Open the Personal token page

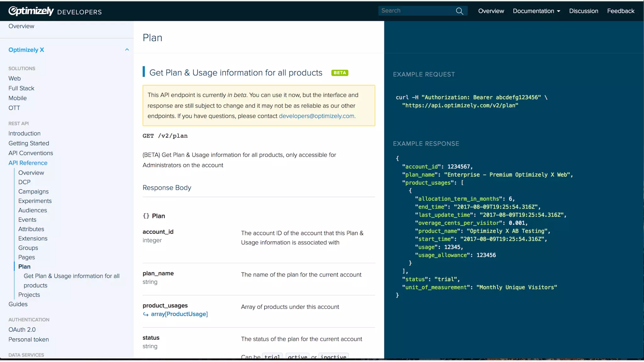29,339
